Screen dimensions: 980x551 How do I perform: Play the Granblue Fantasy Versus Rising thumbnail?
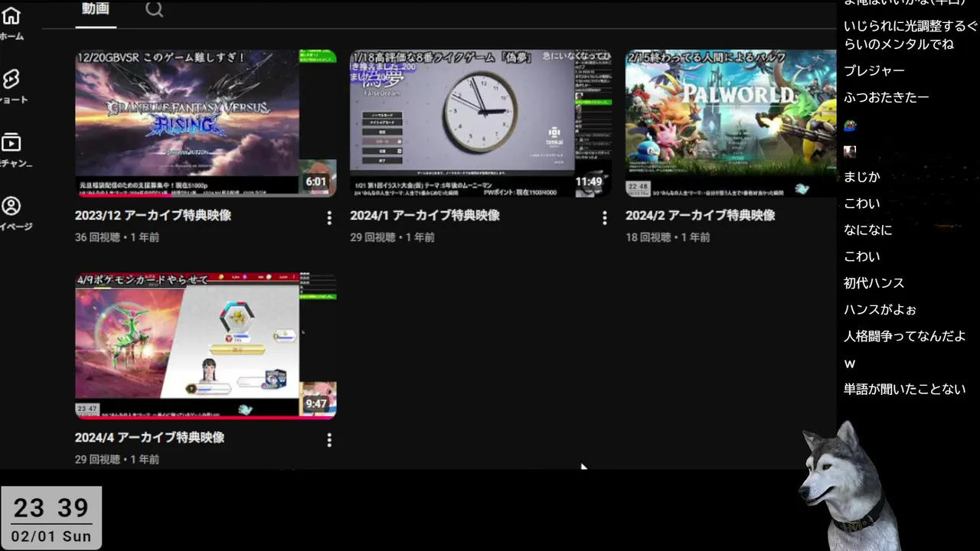tap(205, 123)
